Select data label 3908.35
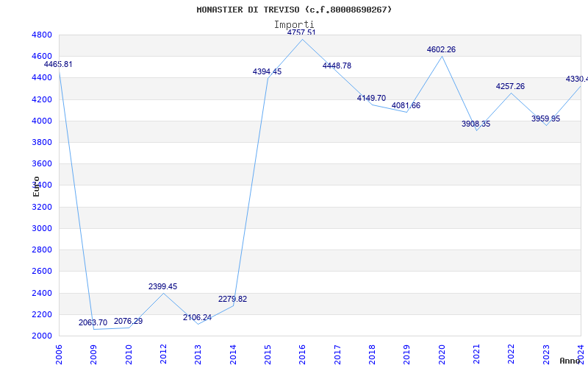Image resolution: width=588 pixels, height=368 pixels. [x=476, y=124]
